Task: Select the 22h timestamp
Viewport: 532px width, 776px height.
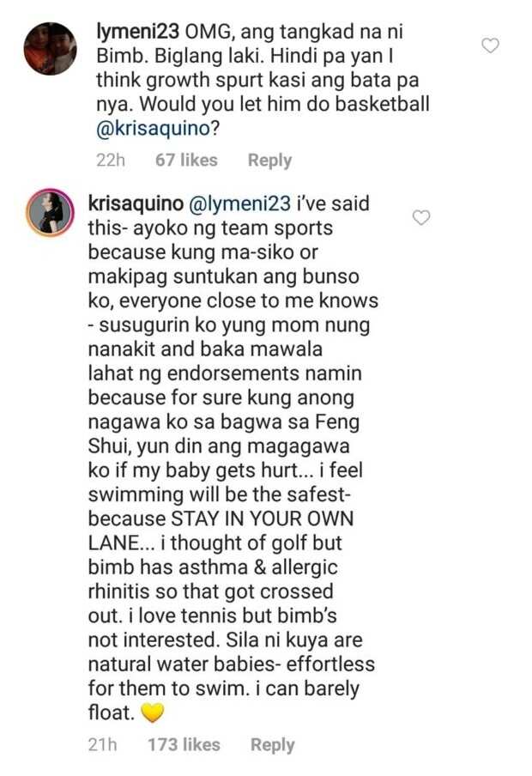Action: (x=111, y=160)
